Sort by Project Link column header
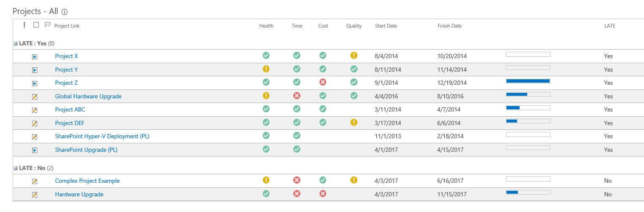Image resolution: width=644 pixels, height=212 pixels. click(67, 26)
